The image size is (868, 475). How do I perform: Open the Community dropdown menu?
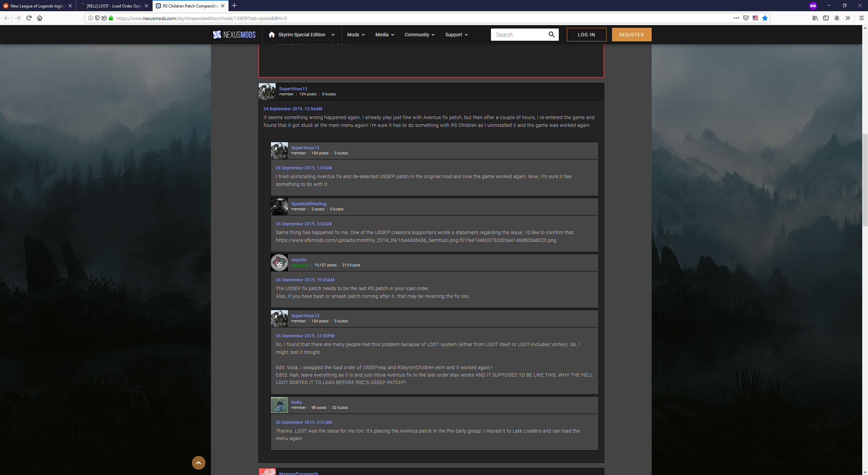tap(419, 35)
